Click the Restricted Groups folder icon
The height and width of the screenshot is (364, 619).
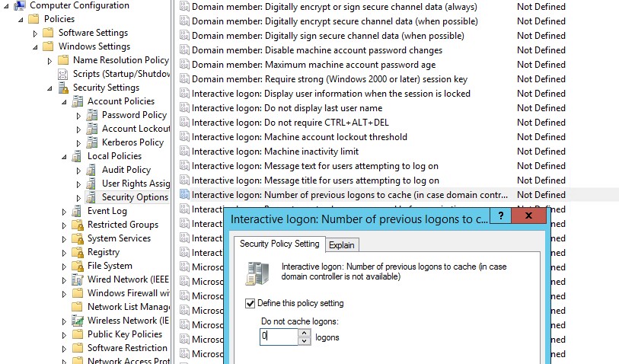[x=77, y=225]
